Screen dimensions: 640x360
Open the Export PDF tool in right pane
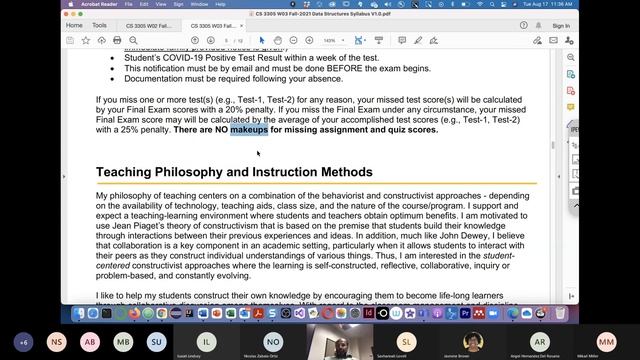571,74
